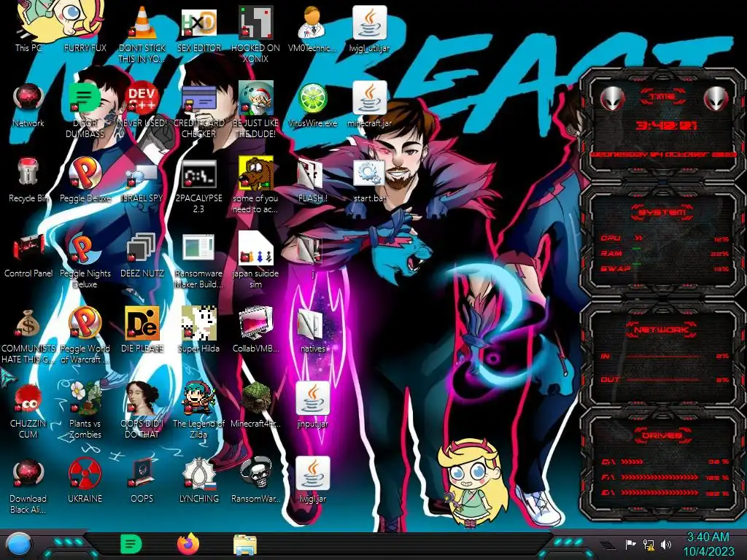Viewport: 747px width, 560px height.
Task: Click the NETWORK header in the gadget
Action: [x=662, y=330]
